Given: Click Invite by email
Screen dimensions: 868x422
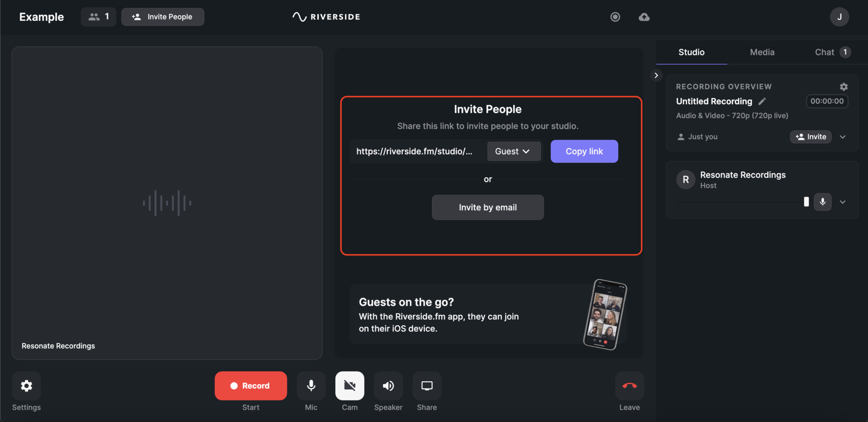Looking at the screenshot, I should 487,207.
